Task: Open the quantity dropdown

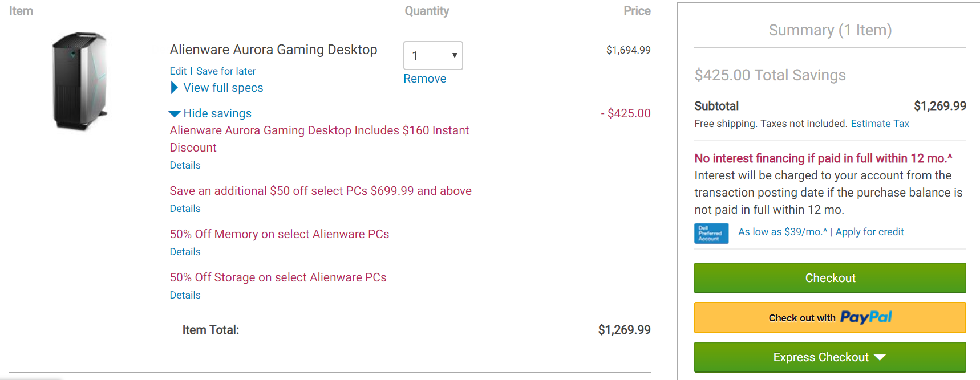Action: point(433,56)
